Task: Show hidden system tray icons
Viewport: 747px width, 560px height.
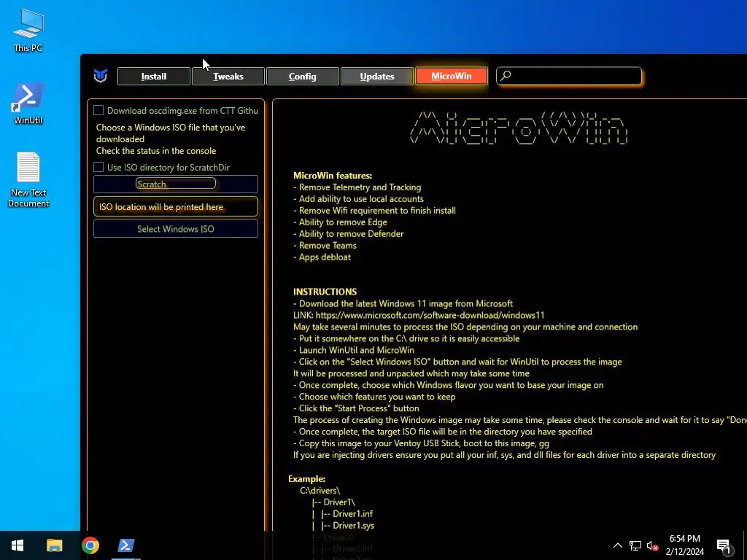Action: (617, 545)
